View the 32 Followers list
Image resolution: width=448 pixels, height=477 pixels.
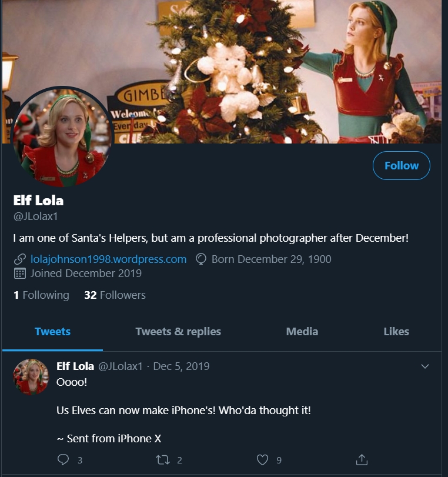[x=115, y=295]
